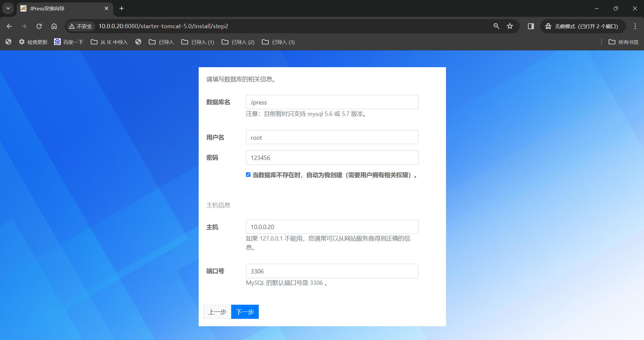The width and height of the screenshot is (644, 340).
Task: Restore down the browser window
Action: pyautogui.click(x=615, y=8)
